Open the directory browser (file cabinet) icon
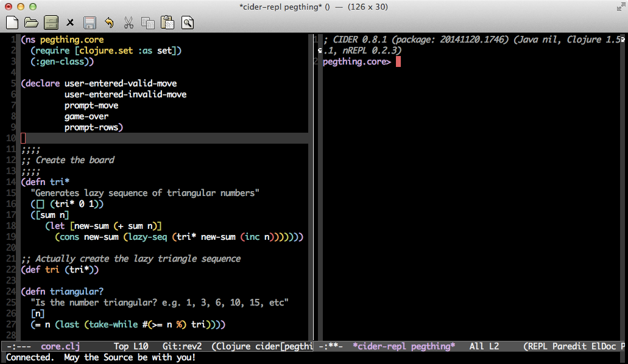The width and height of the screenshot is (628, 364). tap(51, 23)
